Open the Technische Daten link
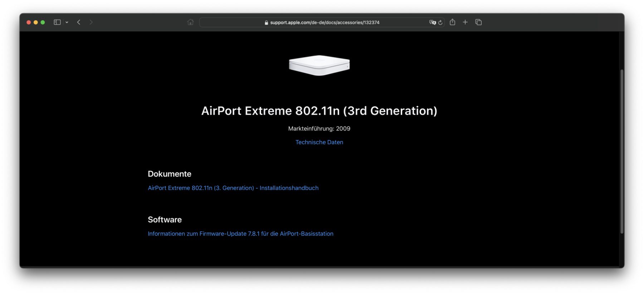644x294 pixels. point(319,142)
